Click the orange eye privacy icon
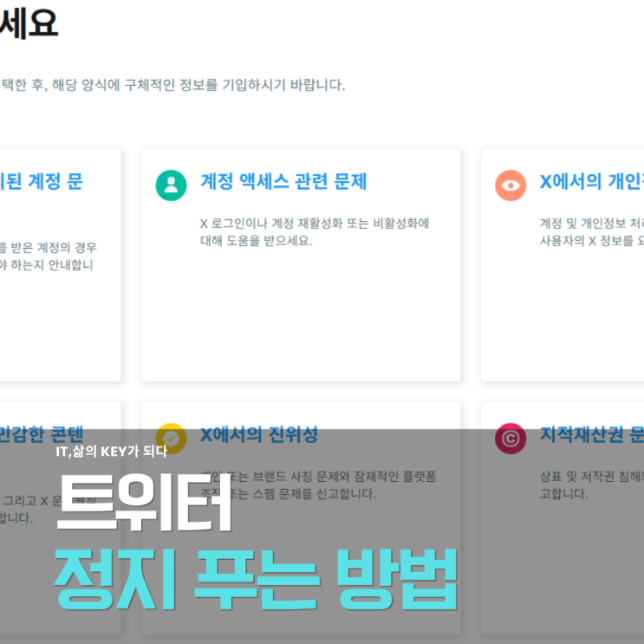Screen dimensions: 644x644 point(511,185)
